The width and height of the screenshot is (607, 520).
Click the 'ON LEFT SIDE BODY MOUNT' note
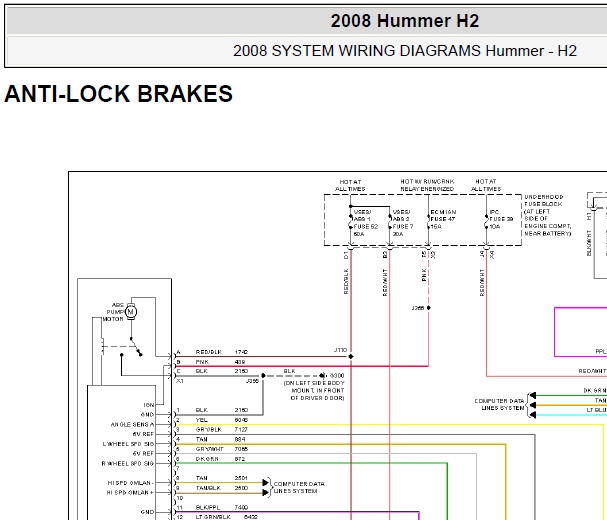tap(314, 390)
